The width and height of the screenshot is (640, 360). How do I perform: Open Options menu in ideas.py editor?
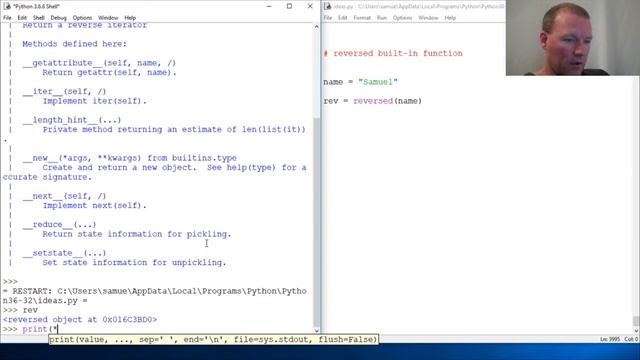point(402,18)
